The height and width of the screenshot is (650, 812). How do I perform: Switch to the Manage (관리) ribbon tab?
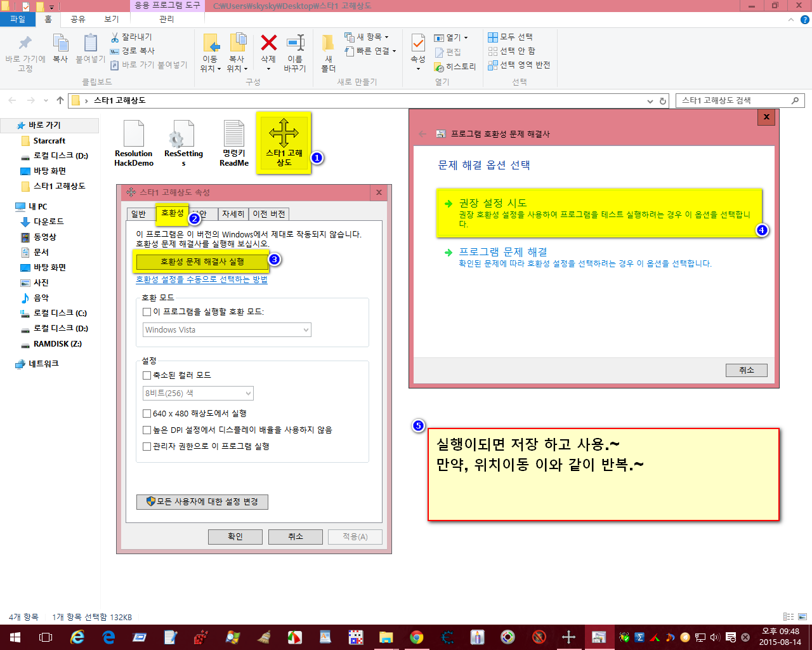tap(167, 20)
